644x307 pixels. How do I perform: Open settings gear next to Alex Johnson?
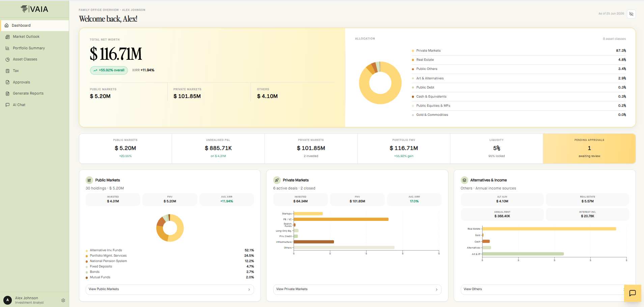click(x=63, y=300)
